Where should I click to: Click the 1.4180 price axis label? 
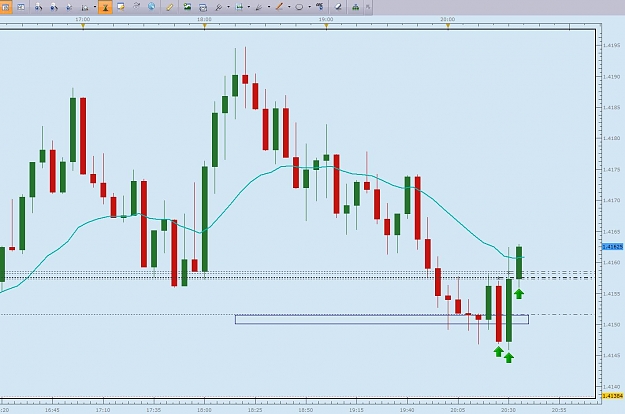point(611,138)
